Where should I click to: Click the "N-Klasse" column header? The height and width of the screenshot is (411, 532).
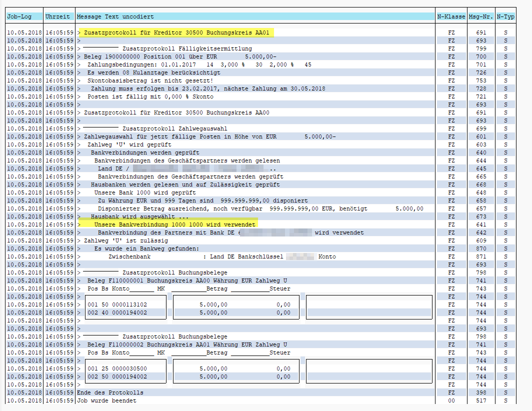[451, 16]
